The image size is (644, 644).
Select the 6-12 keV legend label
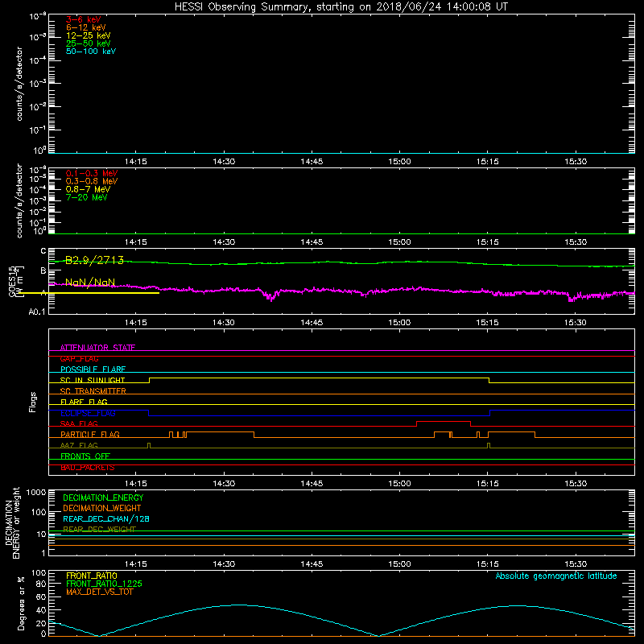pos(85,27)
